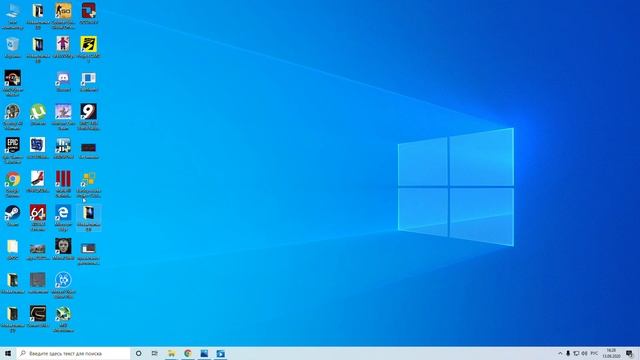Select the red AIDA64 shortcut icon
Screen dimensions: 640x360
(38, 213)
